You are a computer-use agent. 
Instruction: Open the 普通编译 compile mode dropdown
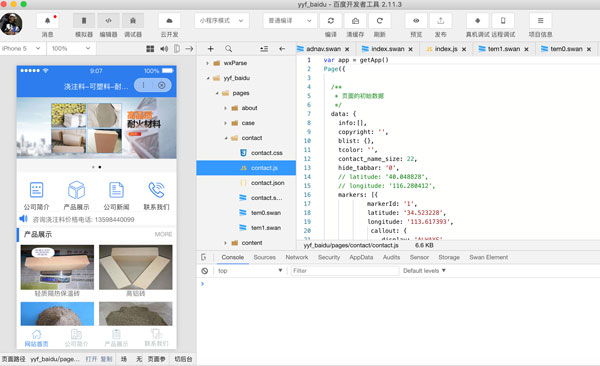pos(290,21)
